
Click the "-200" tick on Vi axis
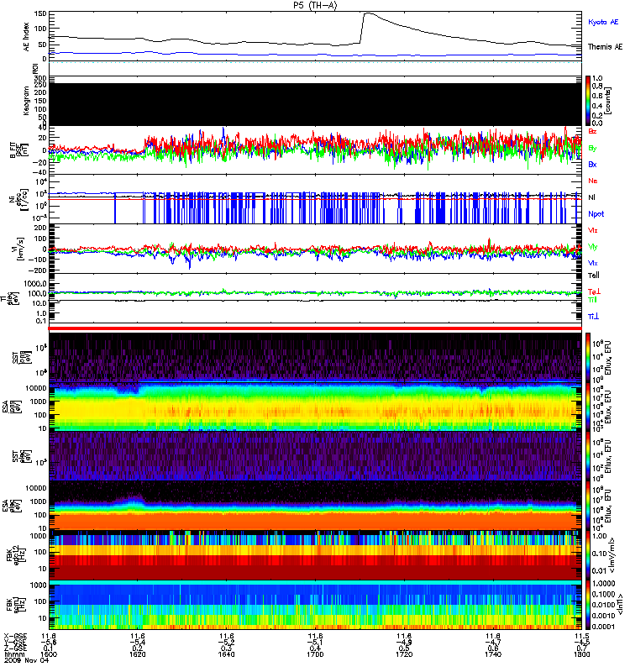[x=38, y=270]
